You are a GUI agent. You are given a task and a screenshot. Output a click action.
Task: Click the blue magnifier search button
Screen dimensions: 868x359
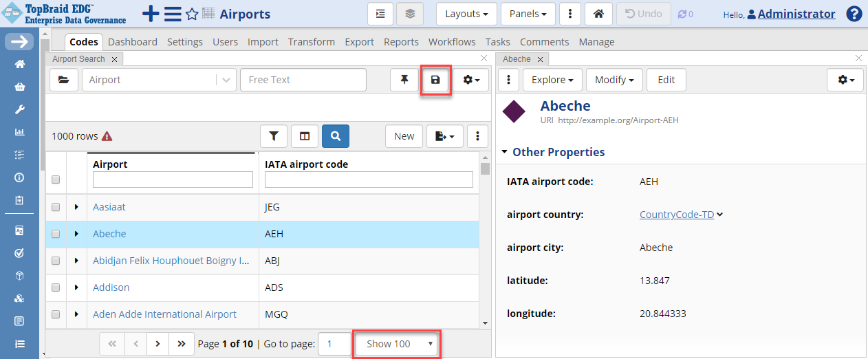click(x=336, y=136)
